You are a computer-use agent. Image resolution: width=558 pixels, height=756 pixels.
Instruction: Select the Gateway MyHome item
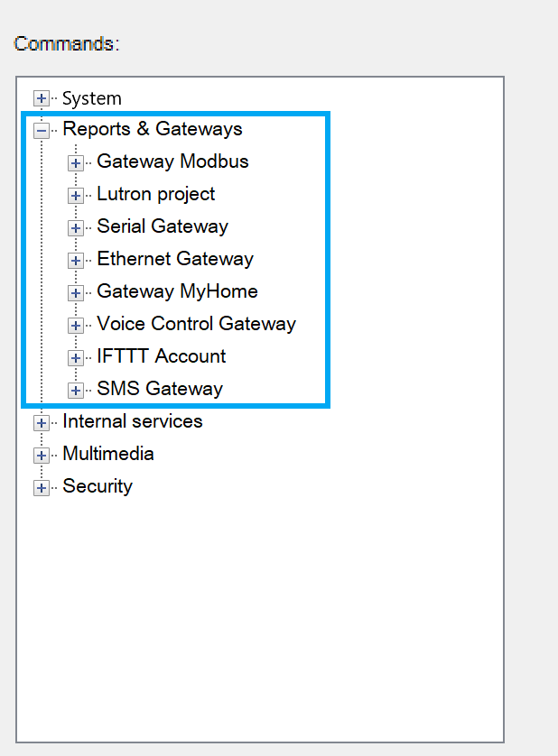pyautogui.click(x=177, y=291)
